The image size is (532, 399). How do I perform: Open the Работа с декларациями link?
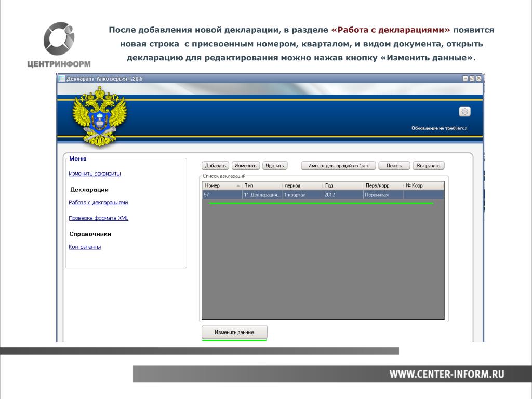(98, 203)
